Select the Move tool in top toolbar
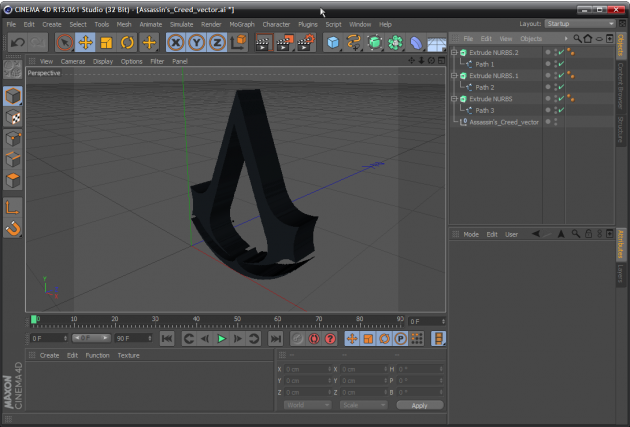This screenshot has width=630, height=427. tap(86, 42)
